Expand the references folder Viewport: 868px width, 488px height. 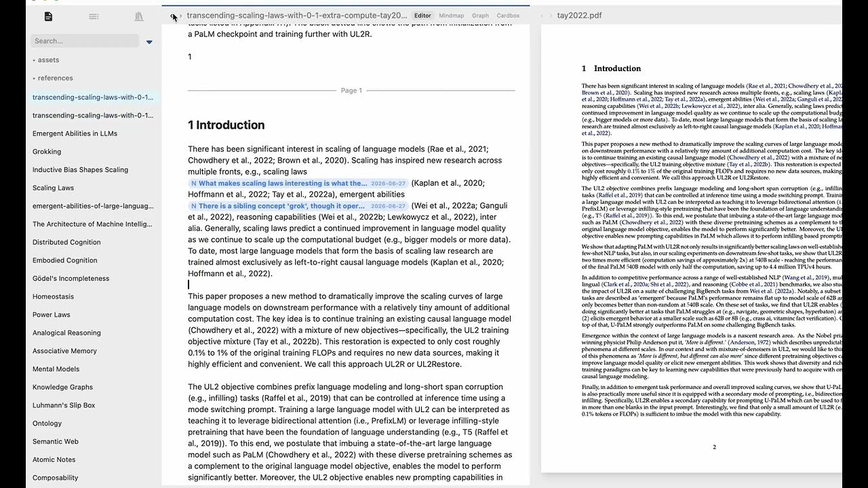[53, 78]
